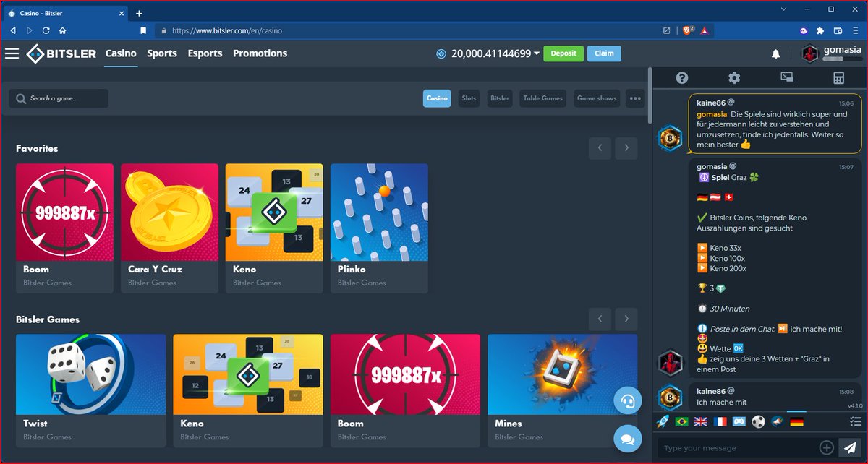Viewport: 868px width, 464px height.
Task: Open Brave Rewards triangle icon
Action: (705, 30)
